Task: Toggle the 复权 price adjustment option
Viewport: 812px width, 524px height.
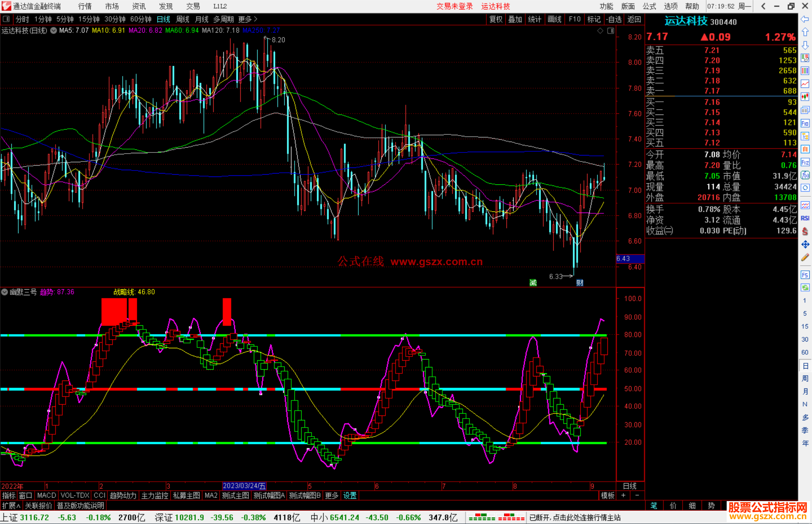Action: click(x=496, y=19)
